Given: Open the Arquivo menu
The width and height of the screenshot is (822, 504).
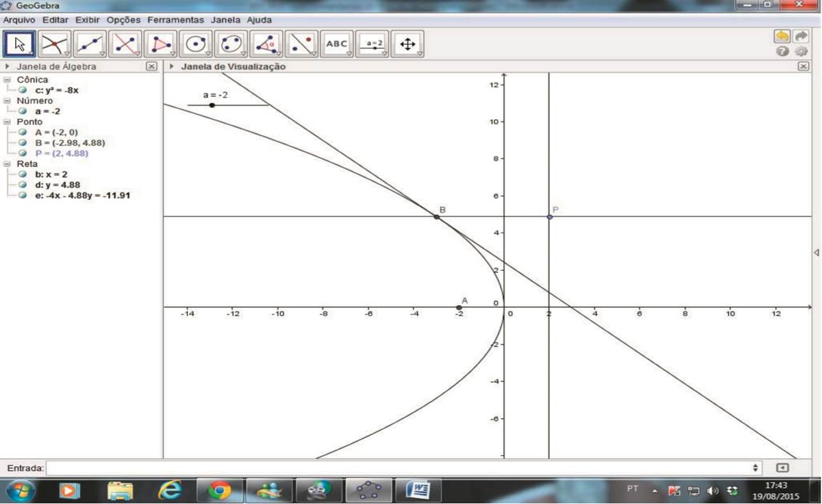Looking at the screenshot, I should 19,20.
